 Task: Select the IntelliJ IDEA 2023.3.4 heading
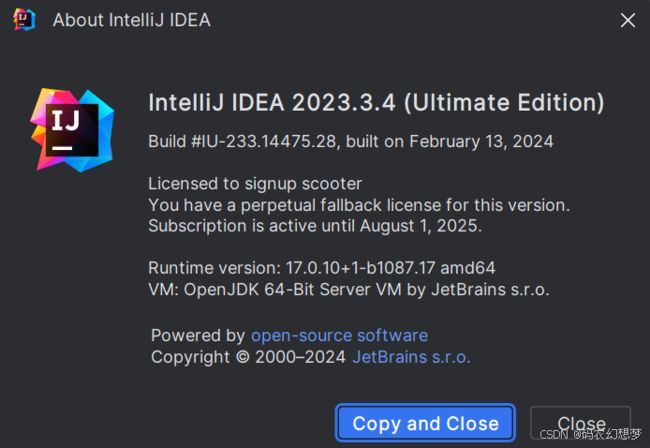point(376,102)
